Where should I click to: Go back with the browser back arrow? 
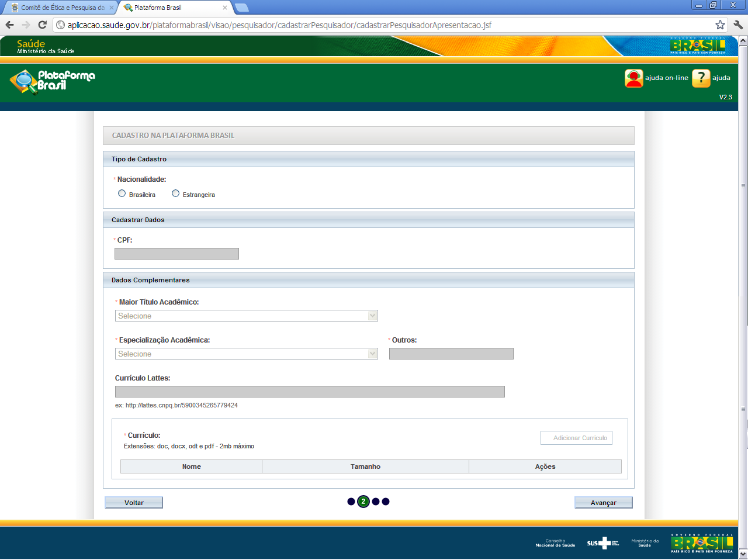9,25
